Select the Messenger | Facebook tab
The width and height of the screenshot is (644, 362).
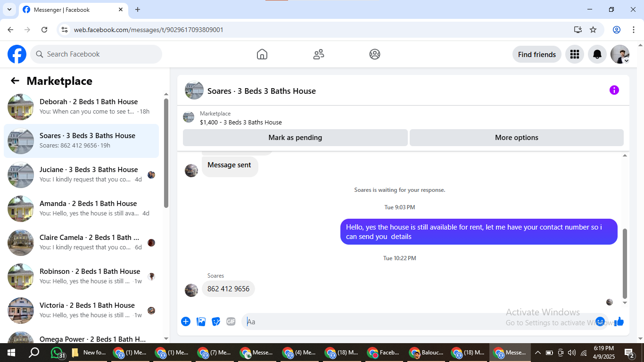(73, 9)
